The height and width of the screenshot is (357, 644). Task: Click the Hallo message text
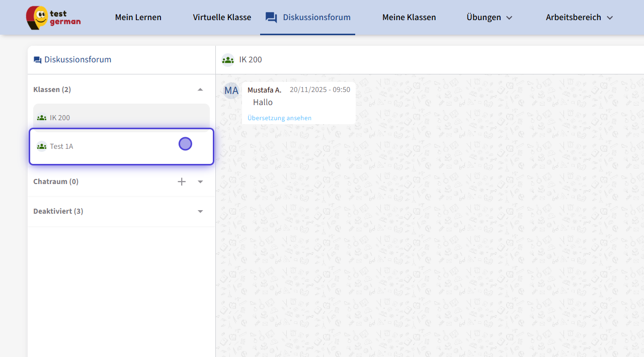tap(263, 103)
